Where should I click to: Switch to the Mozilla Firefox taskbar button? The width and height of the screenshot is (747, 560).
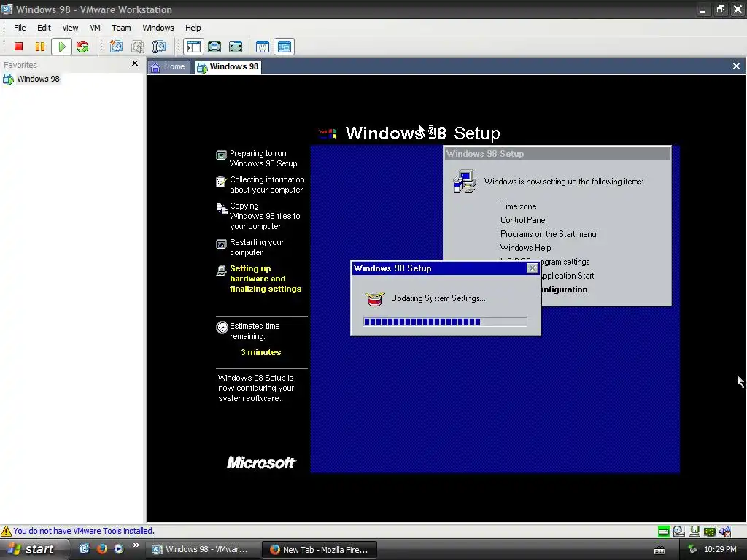(320, 550)
